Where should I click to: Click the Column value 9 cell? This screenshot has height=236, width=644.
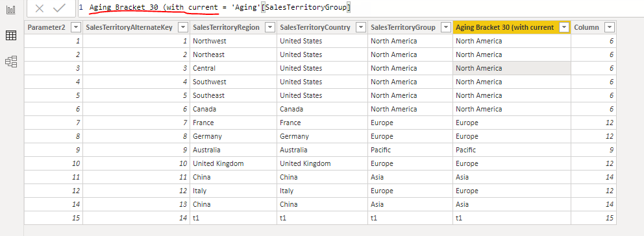(x=593, y=150)
